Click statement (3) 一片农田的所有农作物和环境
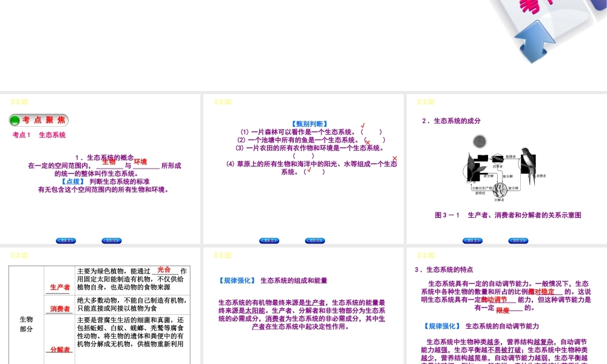The height and width of the screenshot is (364, 607). (310, 148)
